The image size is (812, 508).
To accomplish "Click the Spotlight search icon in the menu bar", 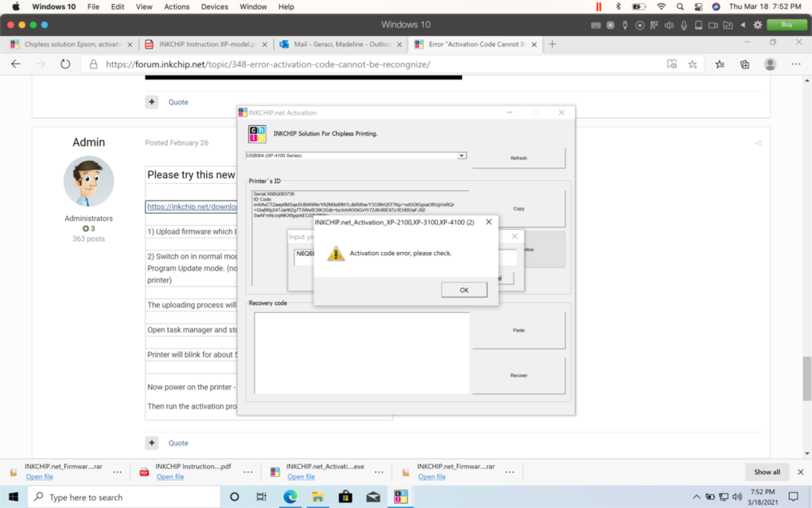I will pyautogui.click(x=679, y=7).
